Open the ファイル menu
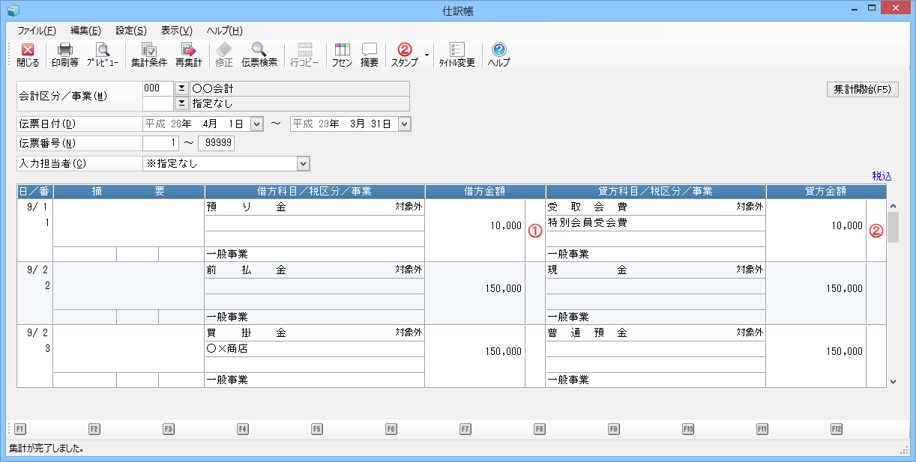 click(36, 31)
